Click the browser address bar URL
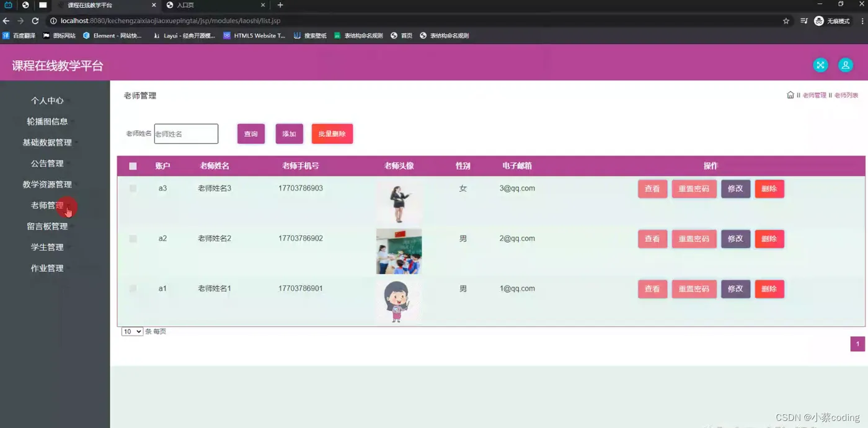The image size is (868, 428). click(170, 20)
